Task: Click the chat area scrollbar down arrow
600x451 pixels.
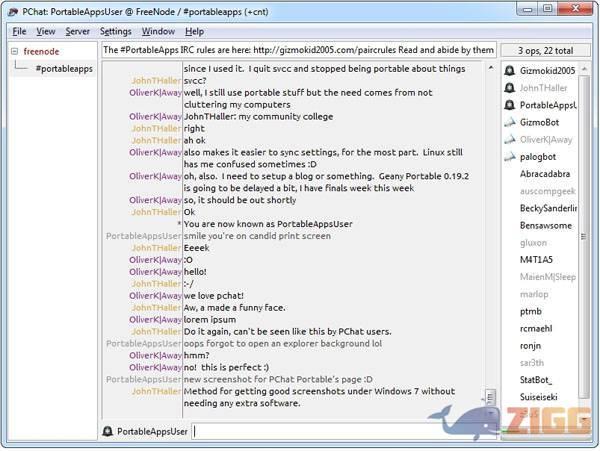Action: coord(489,409)
